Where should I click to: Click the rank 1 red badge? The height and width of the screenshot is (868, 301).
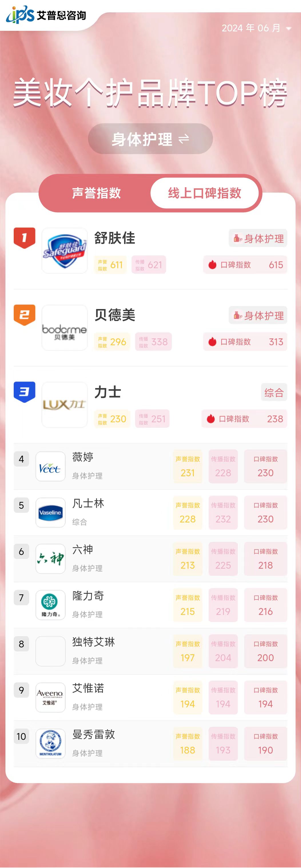[x=24, y=238]
